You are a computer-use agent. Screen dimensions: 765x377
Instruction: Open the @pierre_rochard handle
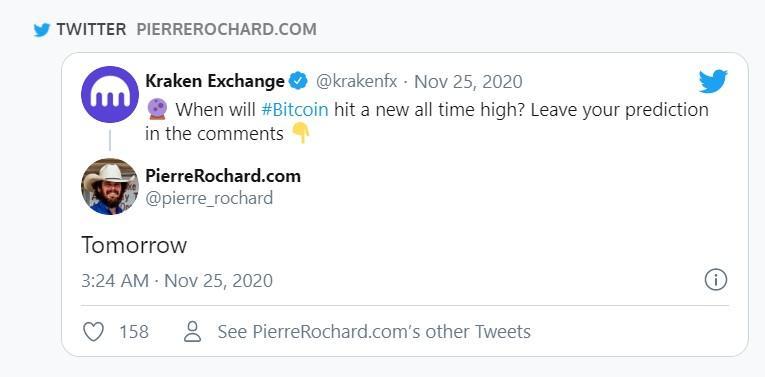[209, 198]
